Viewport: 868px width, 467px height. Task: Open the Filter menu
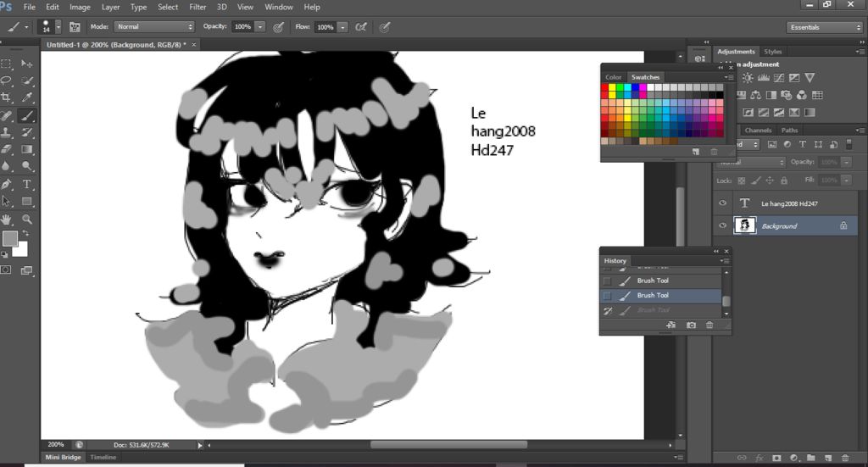[x=198, y=7]
